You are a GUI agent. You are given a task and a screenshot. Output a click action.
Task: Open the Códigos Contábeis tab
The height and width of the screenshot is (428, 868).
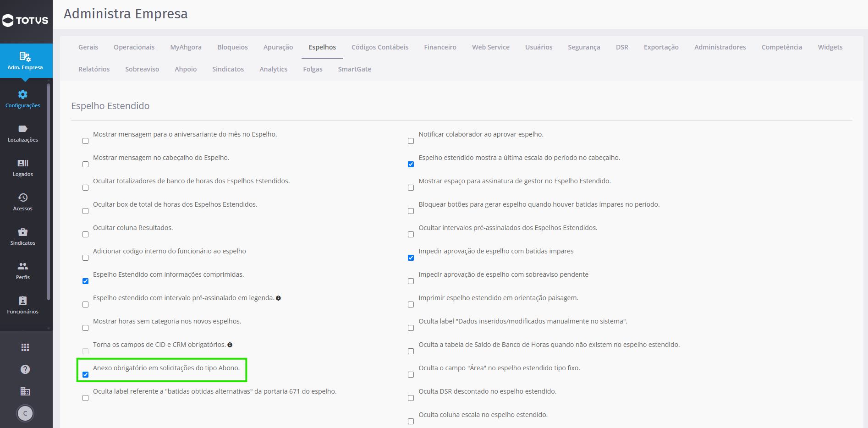(x=379, y=47)
